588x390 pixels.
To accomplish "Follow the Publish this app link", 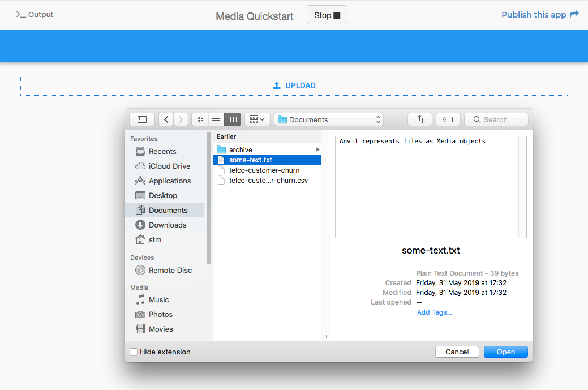I will [x=534, y=14].
